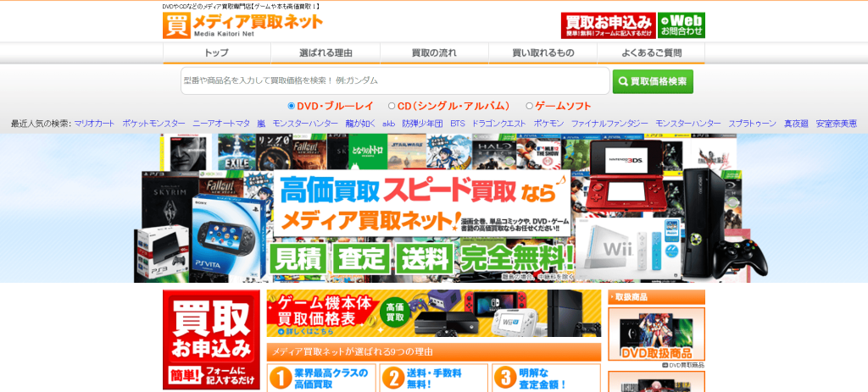Search popular term ポケモン
This screenshot has width=868, height=392.
coord(548,124)
